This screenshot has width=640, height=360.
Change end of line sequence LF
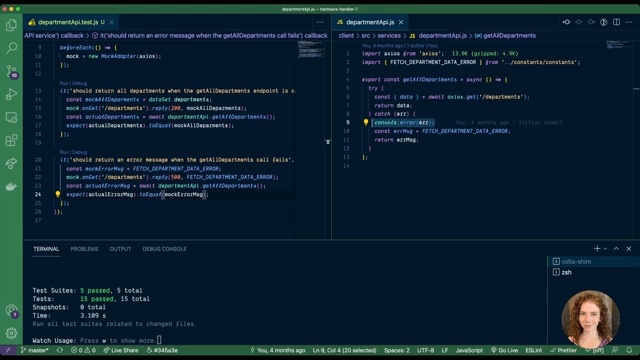(x=445, y=350)
